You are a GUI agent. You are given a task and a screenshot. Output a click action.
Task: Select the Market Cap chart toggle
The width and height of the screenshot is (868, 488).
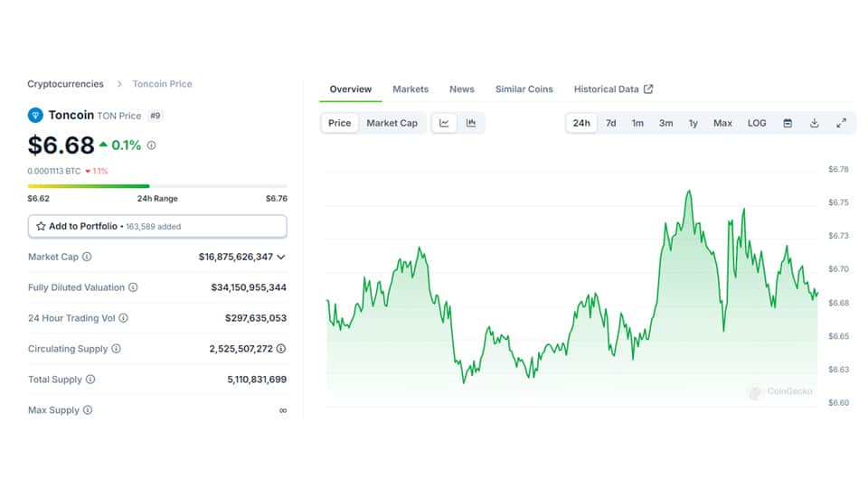pos(392,123)
